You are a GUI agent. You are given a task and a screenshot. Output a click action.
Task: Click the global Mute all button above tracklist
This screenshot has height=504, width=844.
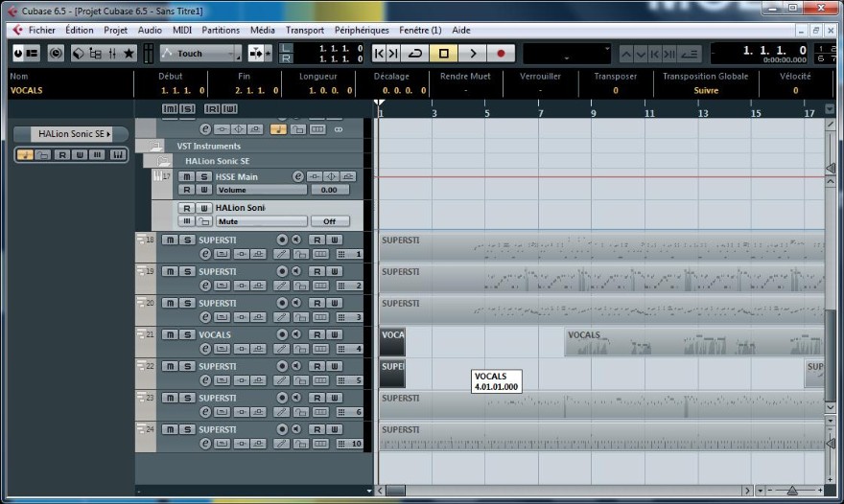pyautogui.click(x=170, y=108)
